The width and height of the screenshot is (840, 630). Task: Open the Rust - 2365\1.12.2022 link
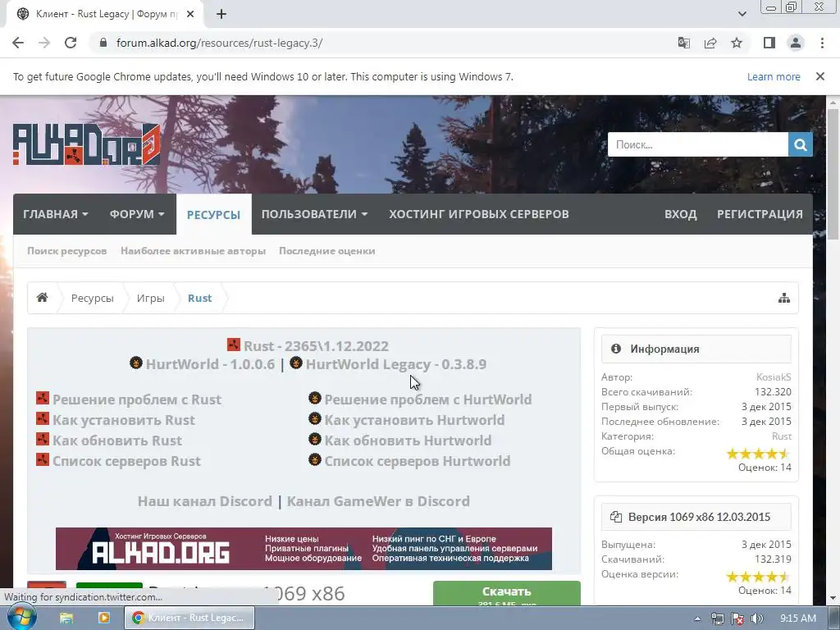click(x=316, y=346)
